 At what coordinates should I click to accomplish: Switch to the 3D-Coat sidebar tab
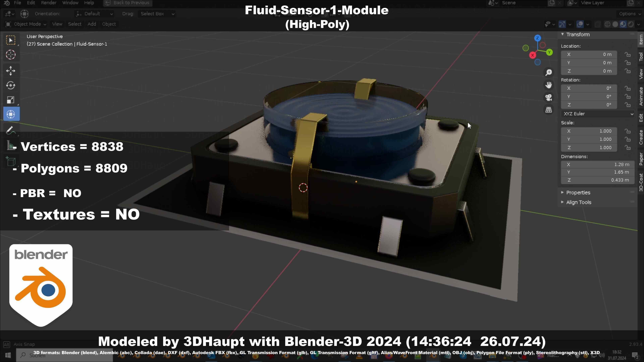[x=641, y=182]
